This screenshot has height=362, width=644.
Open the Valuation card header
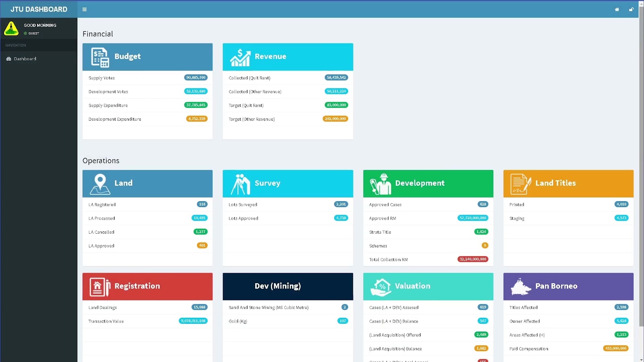coord(428,286)
